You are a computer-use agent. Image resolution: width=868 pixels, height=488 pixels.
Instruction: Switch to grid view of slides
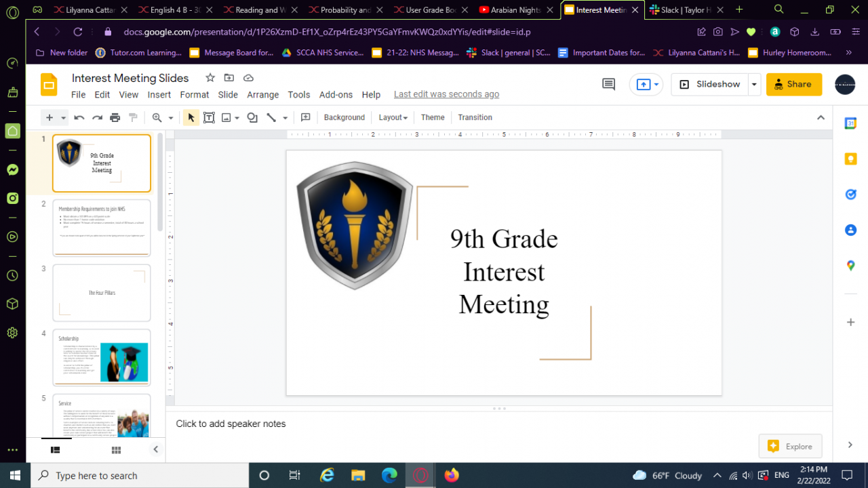point(116,449)
